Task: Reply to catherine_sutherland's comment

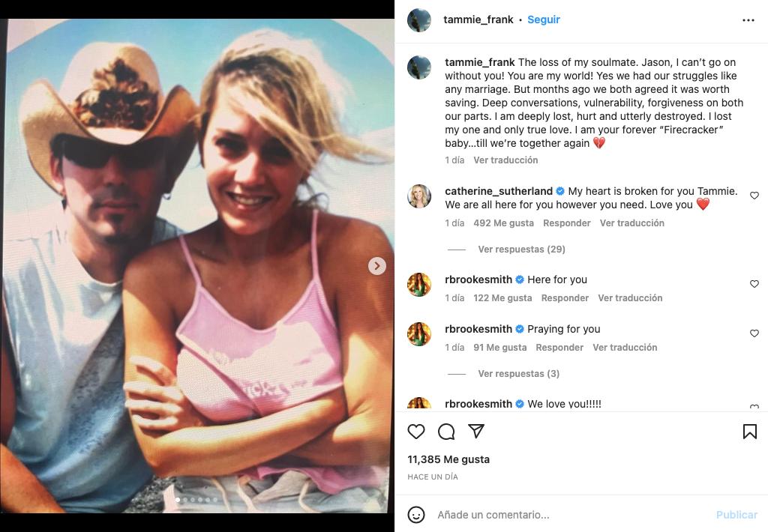Action: click(x=566, y=223)
